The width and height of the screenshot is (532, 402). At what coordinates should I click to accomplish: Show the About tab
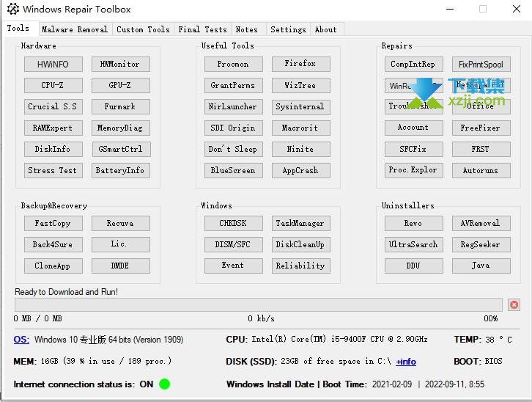(325, 29)
